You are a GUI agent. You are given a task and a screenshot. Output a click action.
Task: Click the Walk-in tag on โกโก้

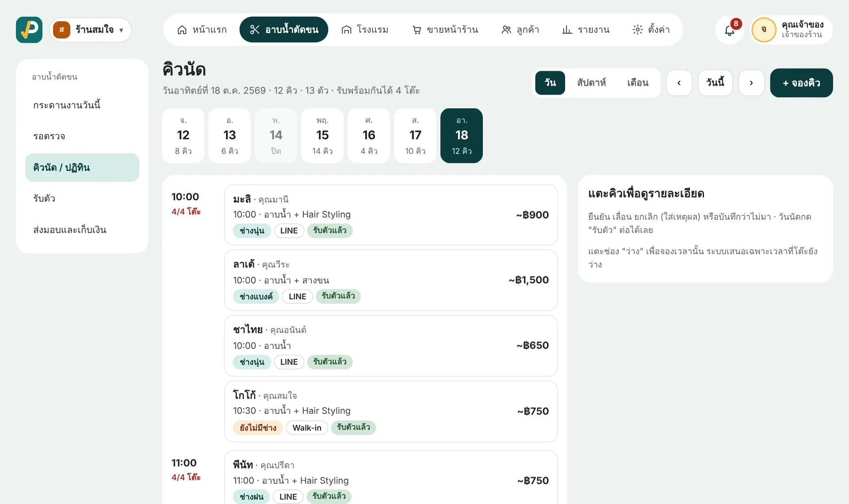(x=307, y=428)
